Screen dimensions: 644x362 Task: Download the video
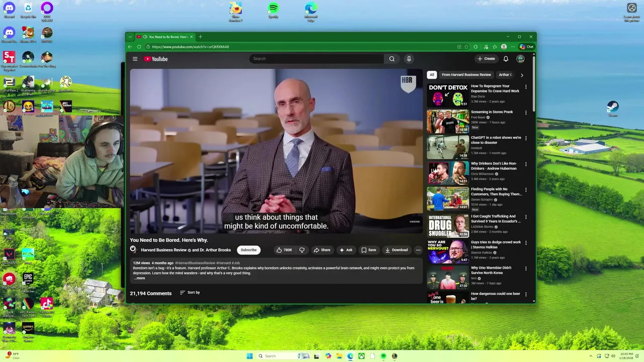(x=396, y=250)
